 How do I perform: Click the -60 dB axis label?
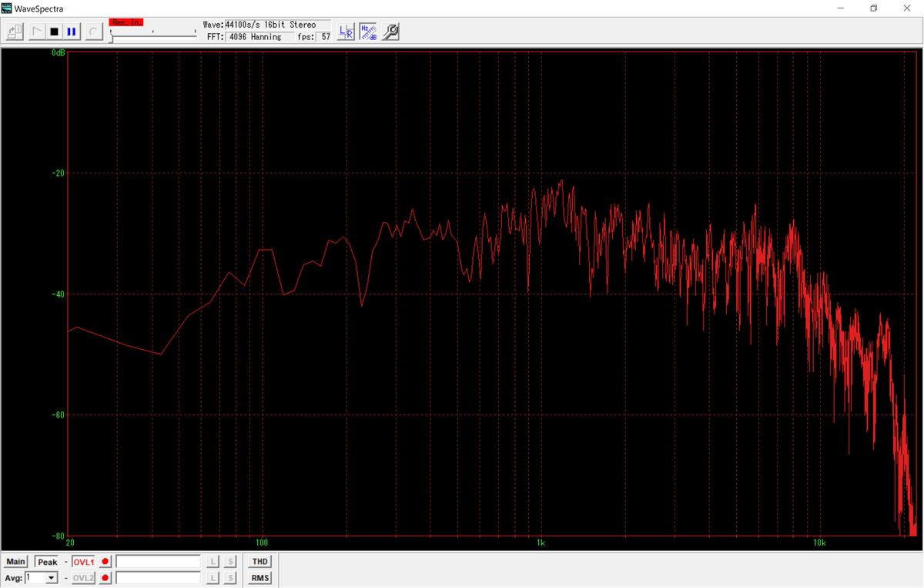[x=59, y=415]
